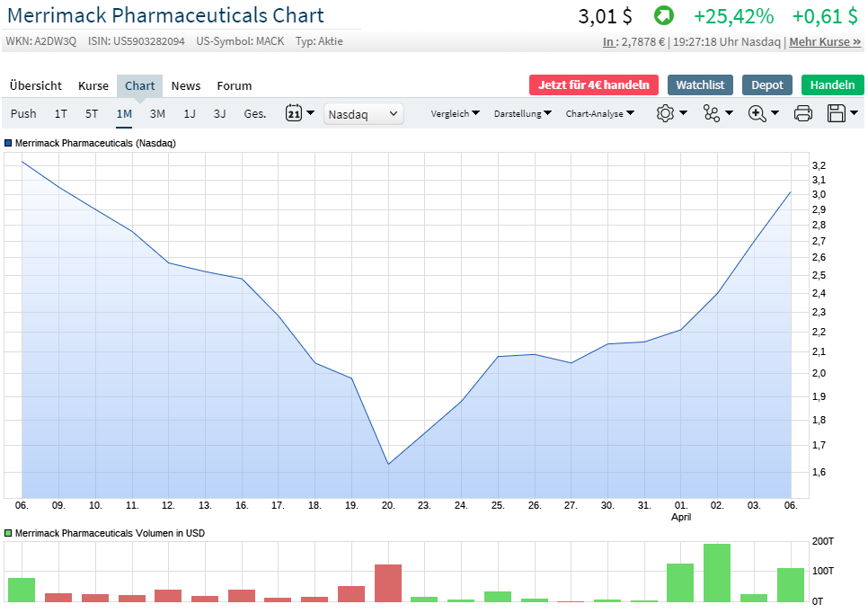The image size is (868, 613).
Task: Switch the chart to 3M range
Action: pyautogui.click(x=157, y=113)
